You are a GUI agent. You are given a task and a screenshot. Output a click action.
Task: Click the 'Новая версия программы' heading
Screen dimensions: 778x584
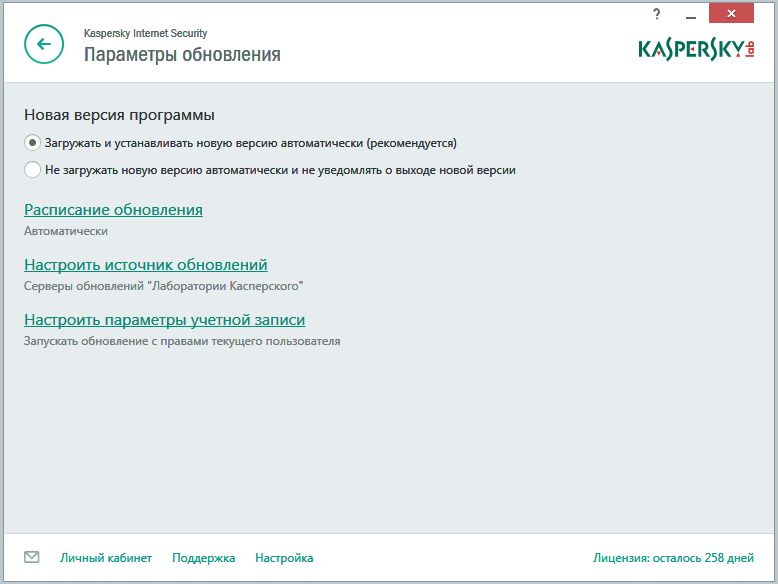(x=119, y=115)
